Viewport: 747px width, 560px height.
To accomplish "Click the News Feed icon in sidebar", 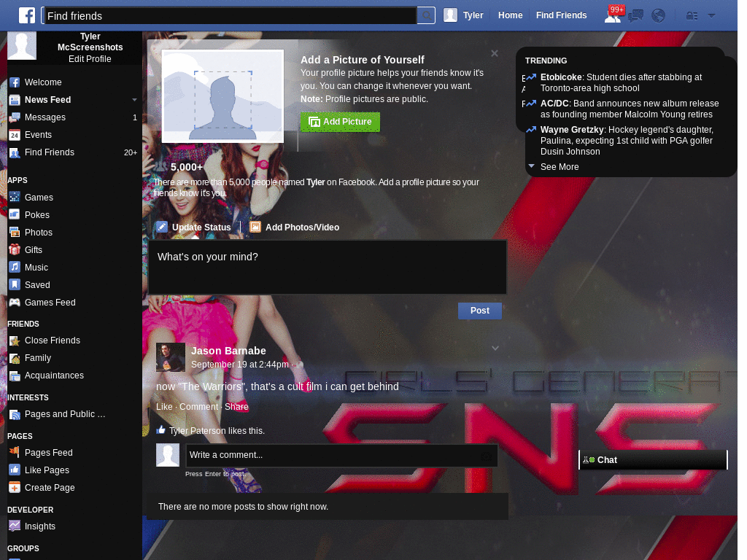I will pos(15,100).
